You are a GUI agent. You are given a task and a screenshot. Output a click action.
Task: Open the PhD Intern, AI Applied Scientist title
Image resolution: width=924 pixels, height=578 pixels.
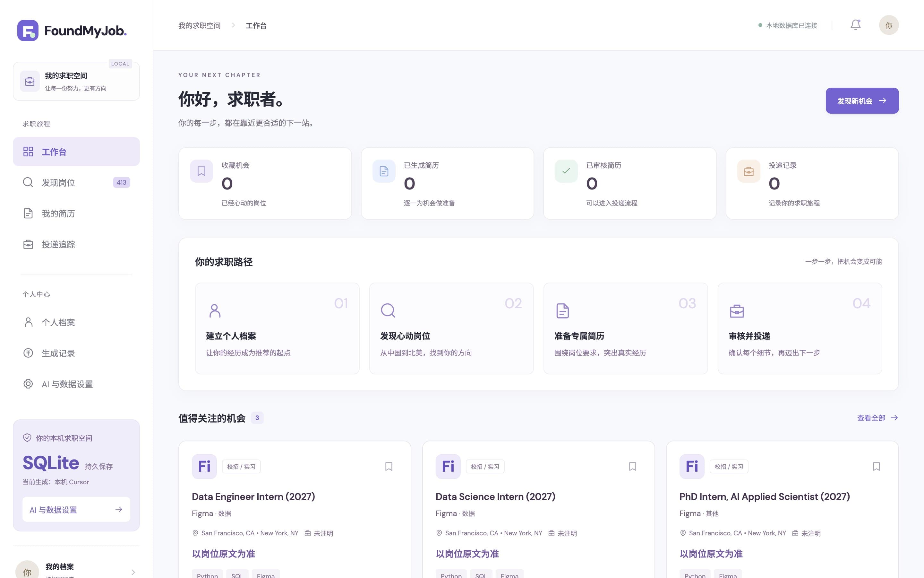point(765,496)
